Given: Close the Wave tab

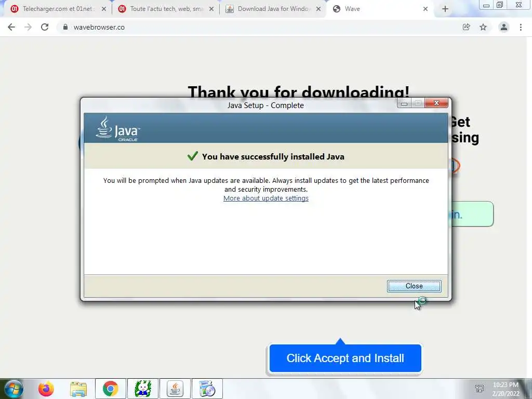Looking at the screenshot, I should click(425, 9).
